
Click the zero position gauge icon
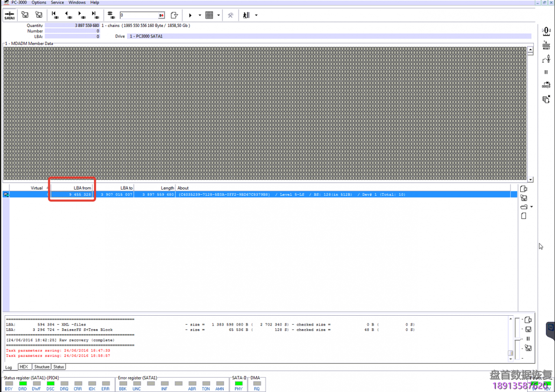click(x=546, y=31)
